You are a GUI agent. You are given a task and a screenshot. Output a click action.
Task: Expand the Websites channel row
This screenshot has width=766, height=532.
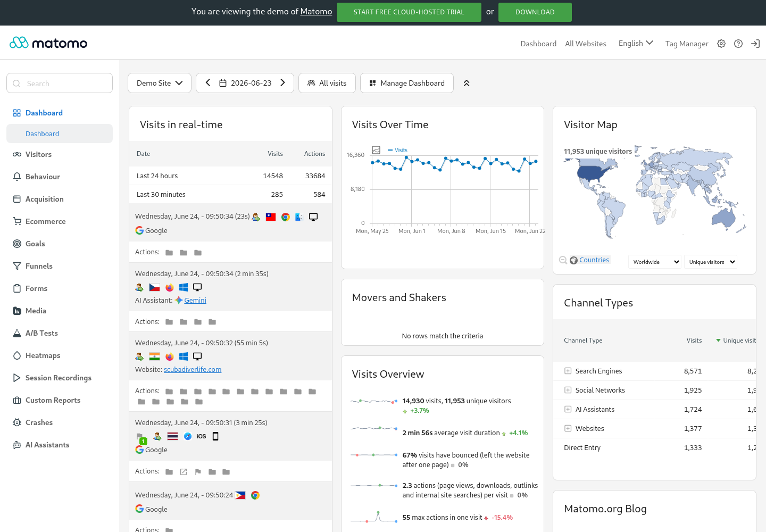(x=568, y=428)
